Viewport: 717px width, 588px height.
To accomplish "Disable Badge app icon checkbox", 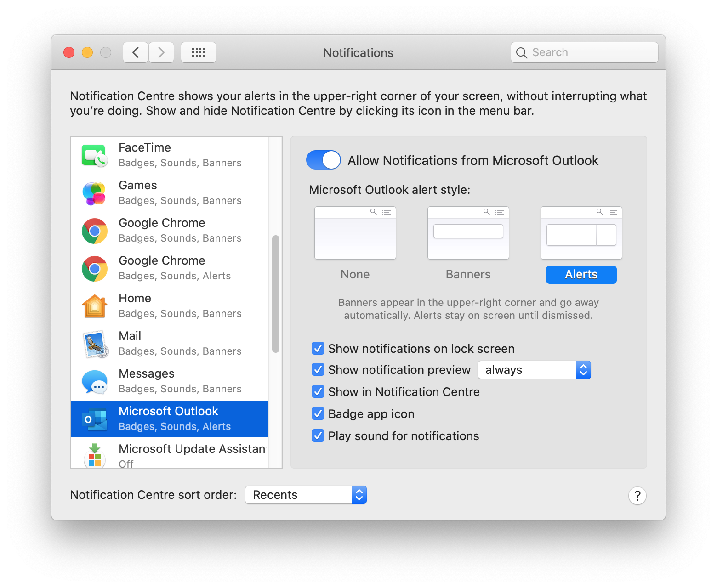I will point(318,413).
